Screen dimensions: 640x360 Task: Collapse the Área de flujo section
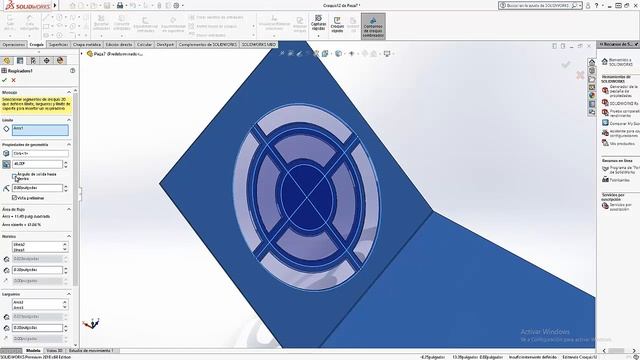pyautogui.click(x=69, y=209)
